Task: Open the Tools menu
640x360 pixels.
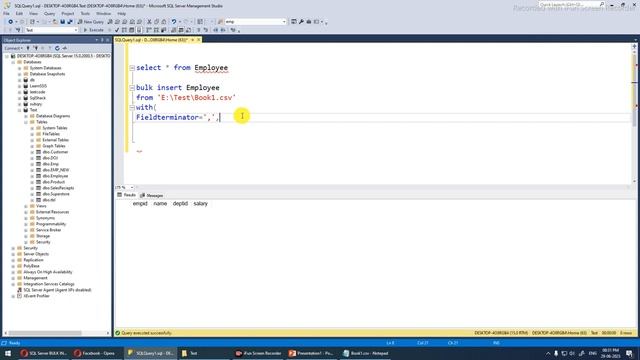Action: (x=85, y=13)
